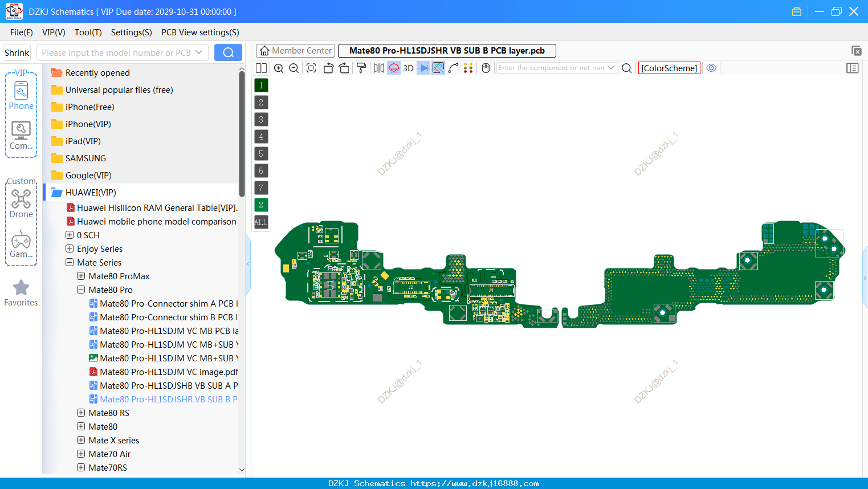868x489 pixels.
Task: Collapse the Mate Series node
Action: coord(70,262)
